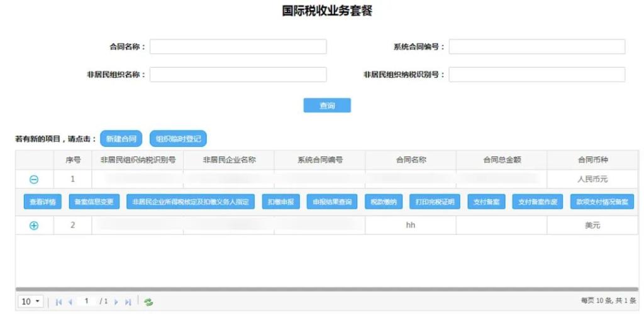644x314 pixels.
Task: Expand row 2 with the plus icon
Action: coord(34,225)
